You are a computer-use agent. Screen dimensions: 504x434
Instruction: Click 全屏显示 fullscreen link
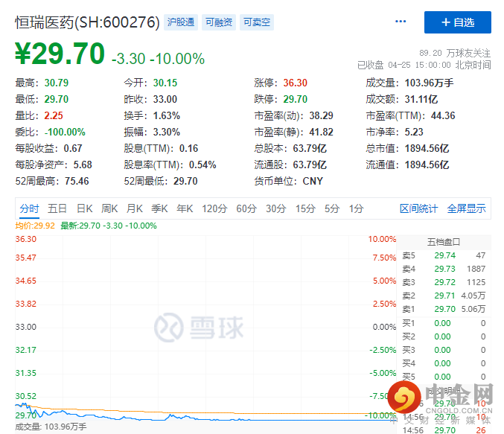tap(466, 208)
